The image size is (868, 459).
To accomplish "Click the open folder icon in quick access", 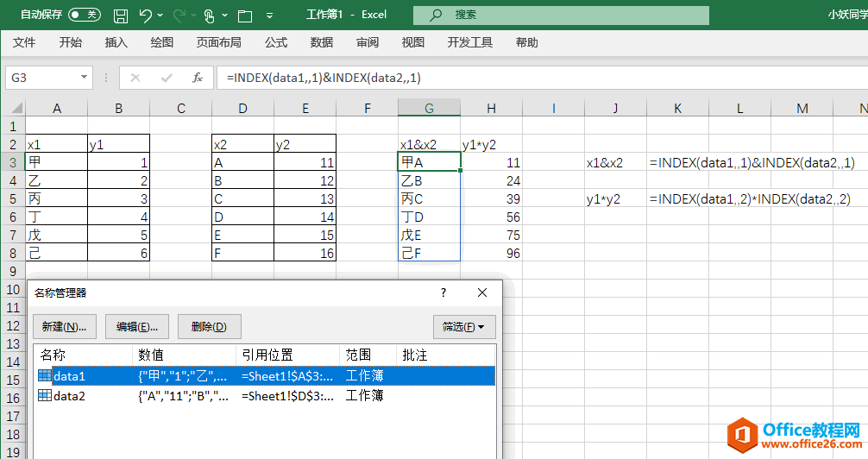I will 245,16.
